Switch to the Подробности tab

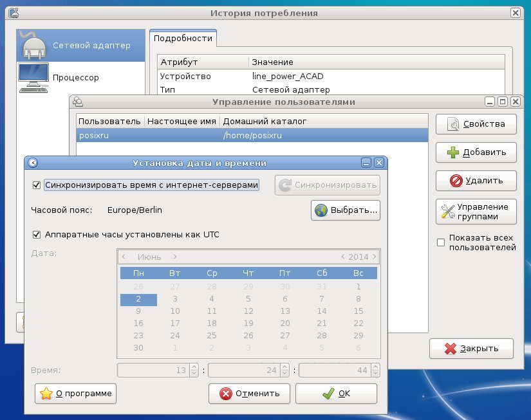183,38
